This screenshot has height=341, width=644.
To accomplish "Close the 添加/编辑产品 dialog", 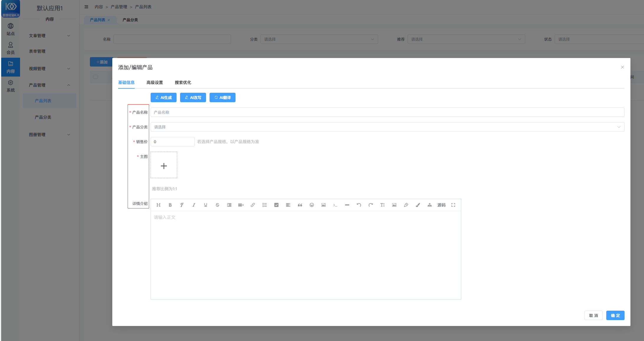I will 622,67.
